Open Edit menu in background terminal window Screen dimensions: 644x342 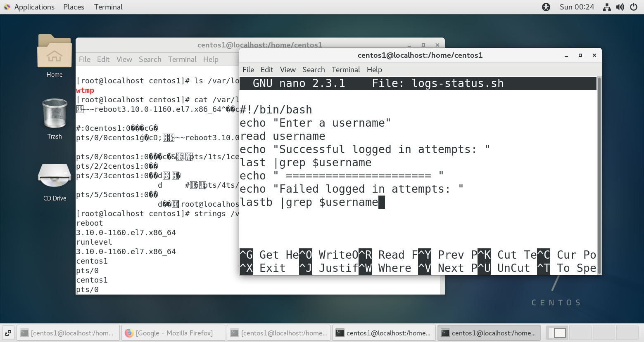(103, 59)
